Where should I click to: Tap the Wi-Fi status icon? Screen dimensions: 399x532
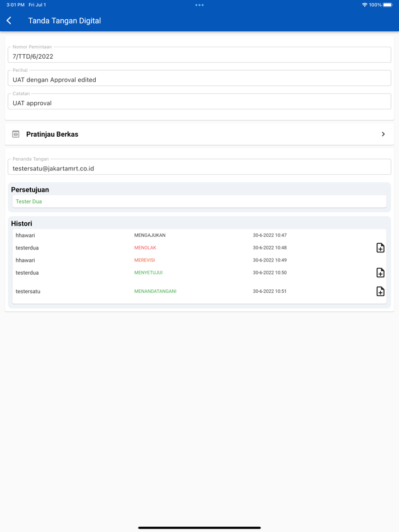(x=365, y=5)
